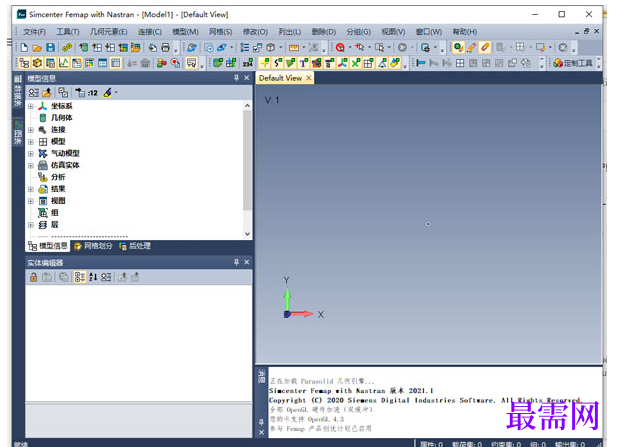The image size is (618, 447).
Task: Click model tree scrollbar down arrow
Action: tap(247, 234)
